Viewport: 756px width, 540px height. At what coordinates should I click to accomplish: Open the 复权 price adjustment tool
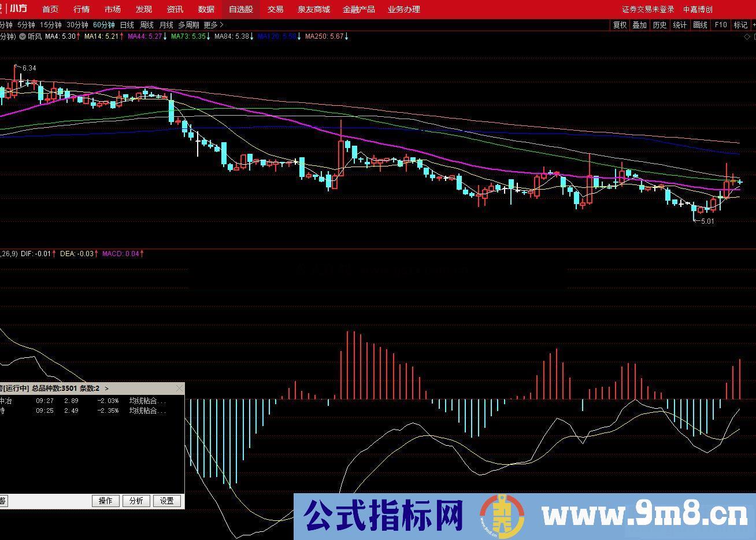click(619, 25)
